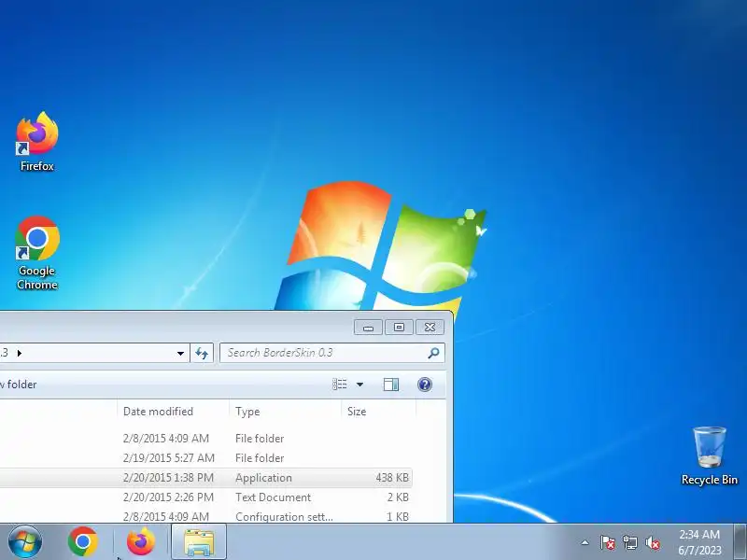Select the Application row of 438 KB
The width and height of the screenshot is (747, 560).
point(205,478)
